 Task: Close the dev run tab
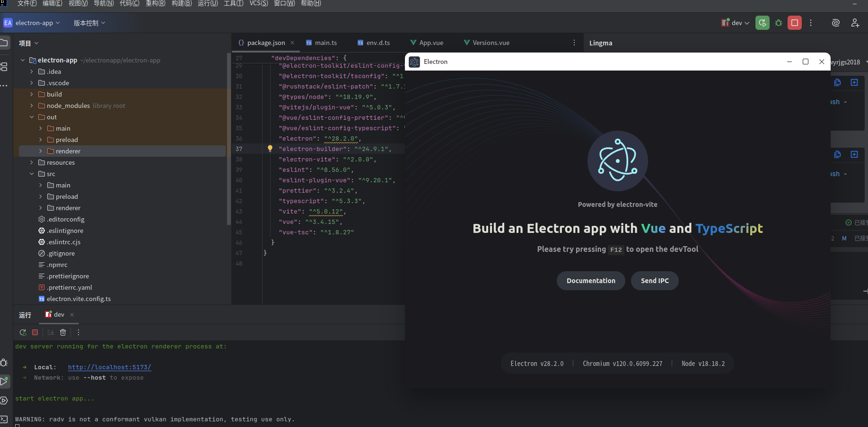click(x=72, y=315)
